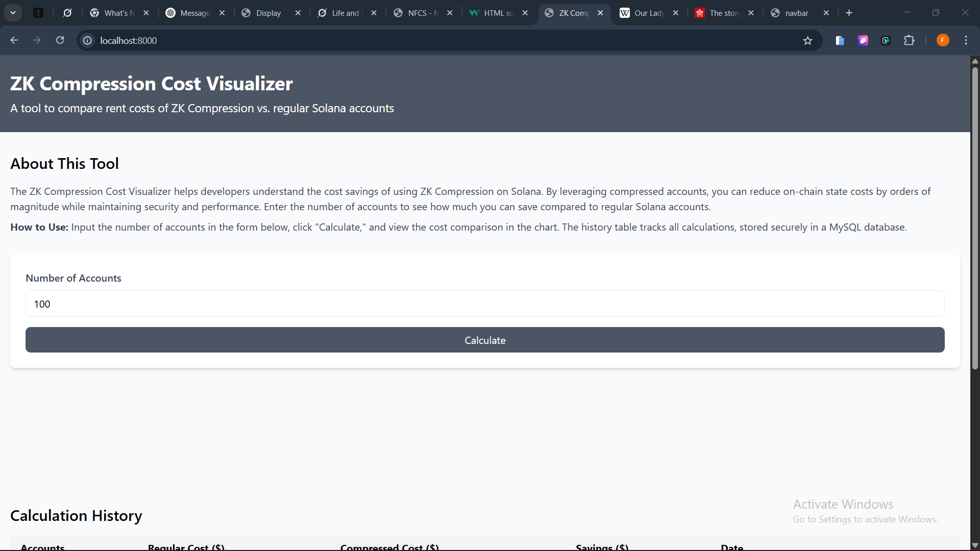Viewport: 980px width, 551px height.
Task: Click the Calculation History heading
Action: point(76,516)
